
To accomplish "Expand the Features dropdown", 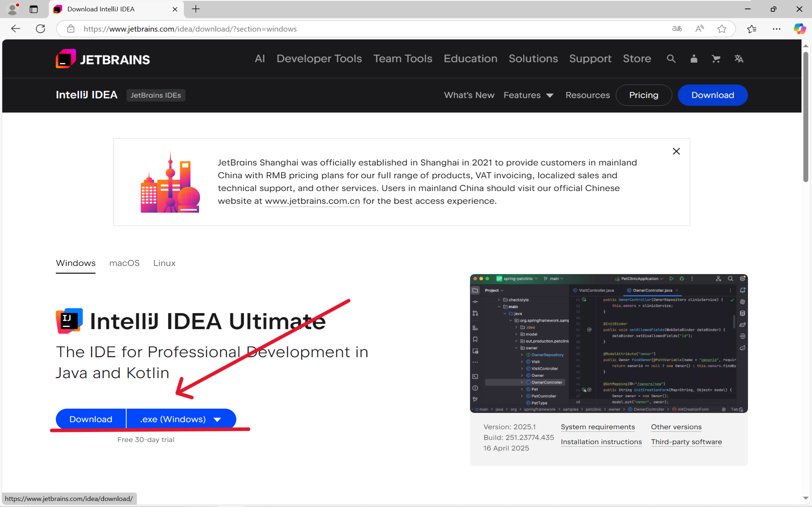I will (x=528, y=95).
